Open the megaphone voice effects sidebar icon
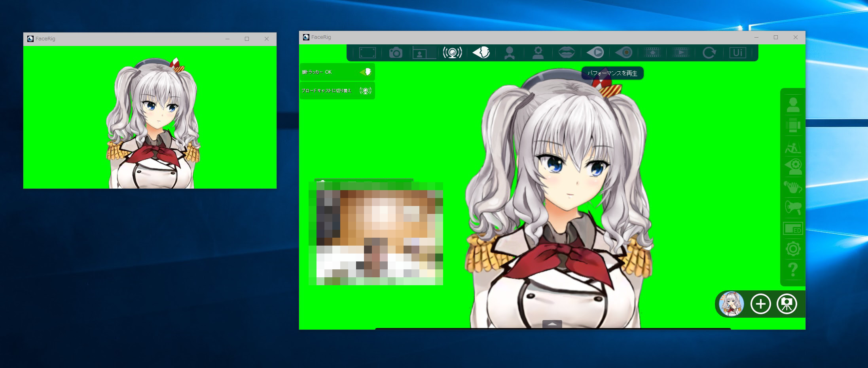This screenshot has width=868, height=368. pyautogui.click(x=793, y=207)
